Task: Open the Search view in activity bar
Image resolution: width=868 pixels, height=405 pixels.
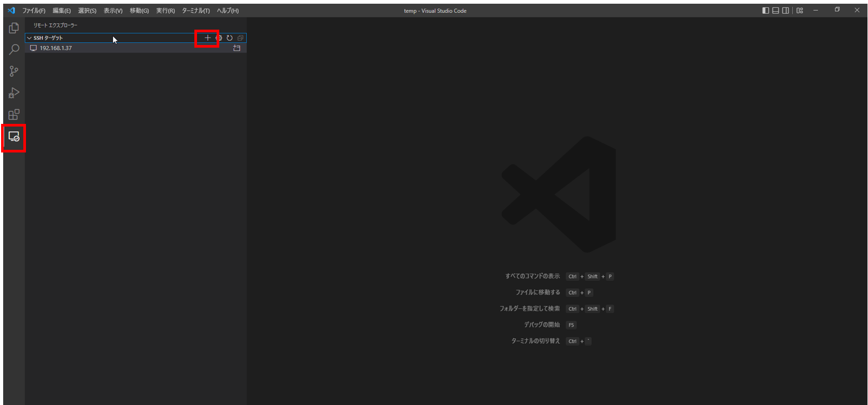Action: pos(14,49)
